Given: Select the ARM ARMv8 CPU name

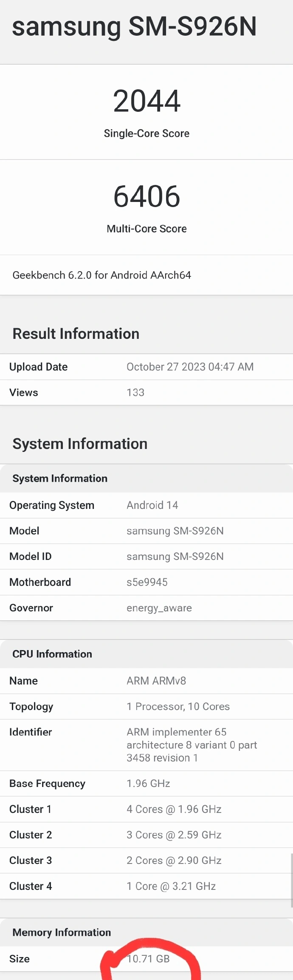Looking at the screenshot, I should pyautogui.click(x=156, y=681).
